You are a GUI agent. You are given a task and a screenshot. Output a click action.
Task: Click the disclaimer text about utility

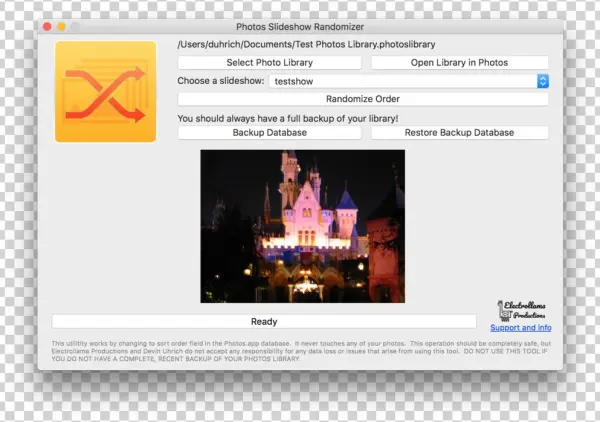[x=301, y=351]
